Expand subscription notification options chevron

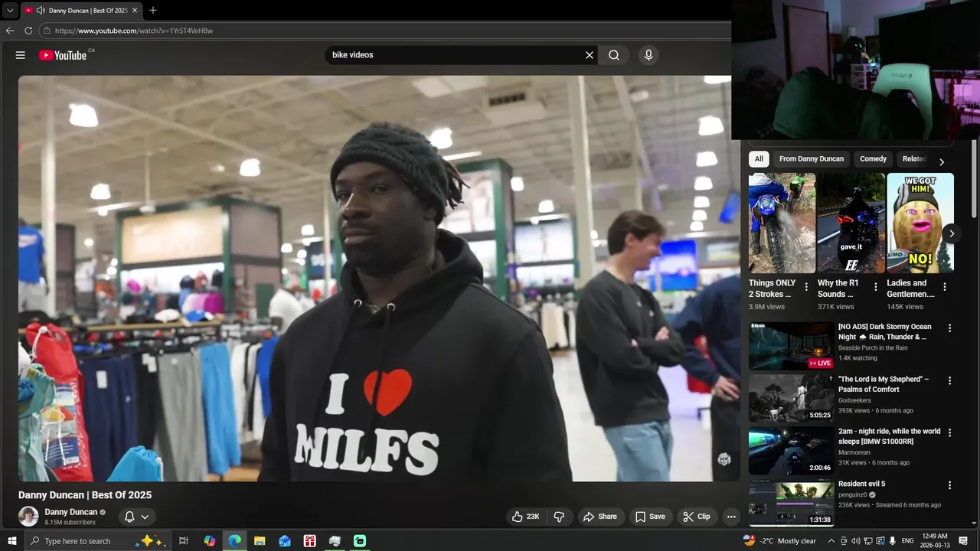tap(145, 517)
